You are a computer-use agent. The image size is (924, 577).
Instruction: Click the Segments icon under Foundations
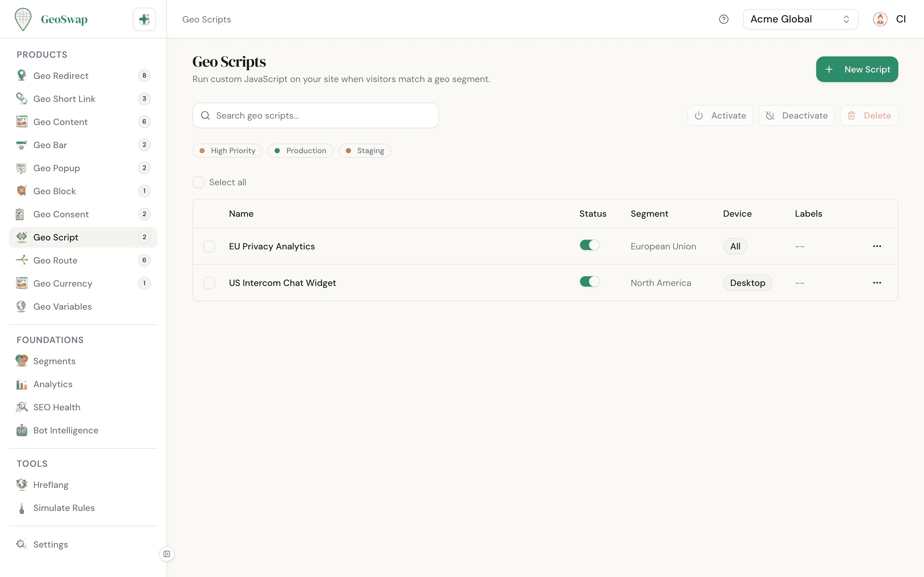pyautogui.click(x=21, y=361)
